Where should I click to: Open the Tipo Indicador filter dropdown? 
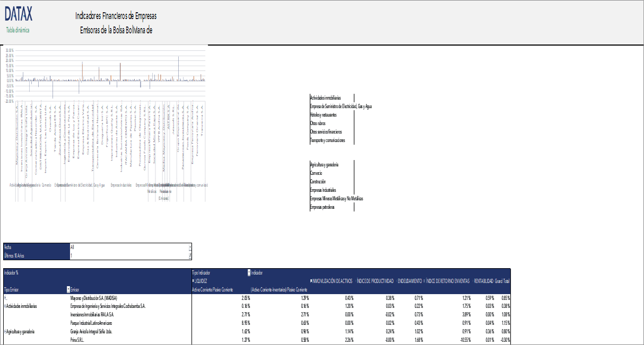tap(249, 272)
